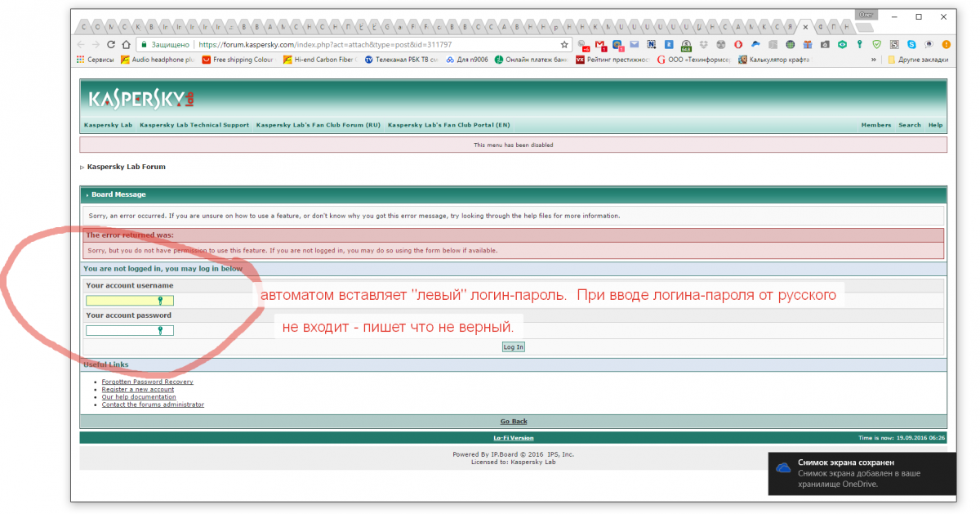This screenshot has height=514, width=980.
Task: Open the forum Help link
Action: (x=935, y=125)
